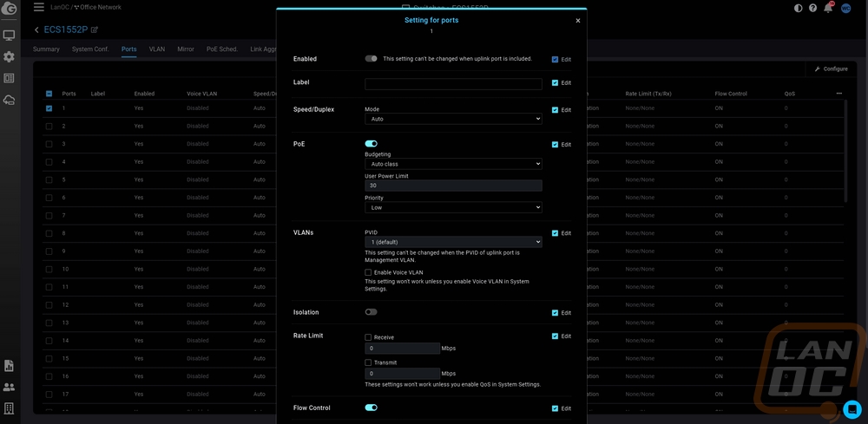Open the monitor icon in sidebar
The width and height of the screenshot is (868, 424).
[x=9, y=36]
